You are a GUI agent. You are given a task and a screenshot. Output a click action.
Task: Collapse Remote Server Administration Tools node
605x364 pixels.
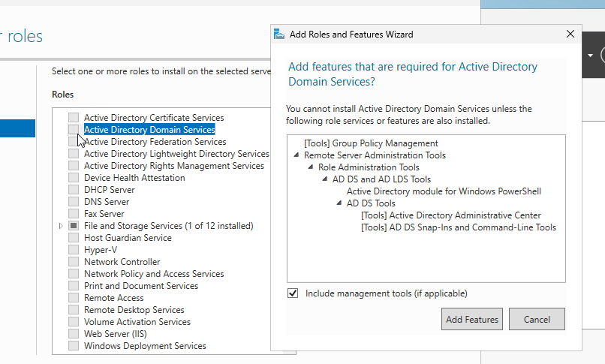(296, 155)
